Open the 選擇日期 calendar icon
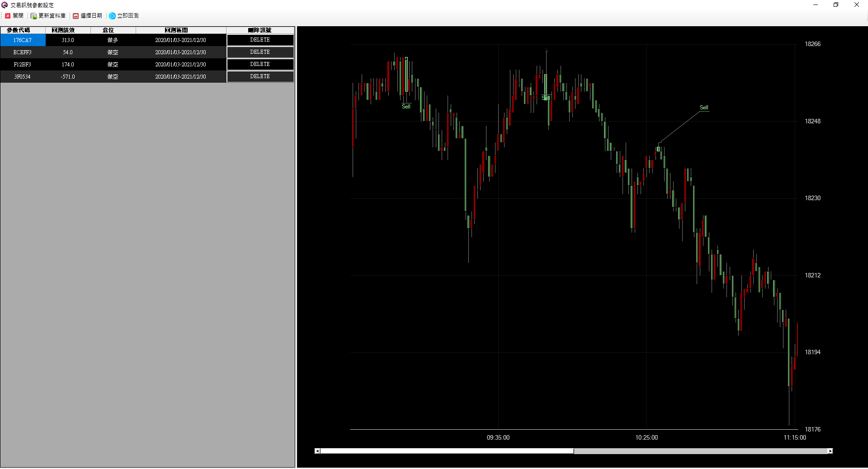 tap(75, 16)
